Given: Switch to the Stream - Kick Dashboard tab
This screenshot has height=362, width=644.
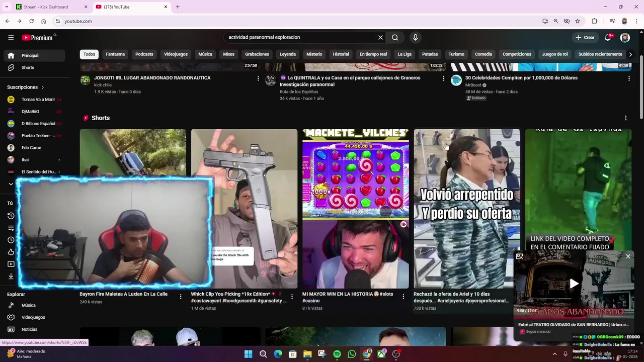Looking at the screenshot, I should [x=50, y=7].
